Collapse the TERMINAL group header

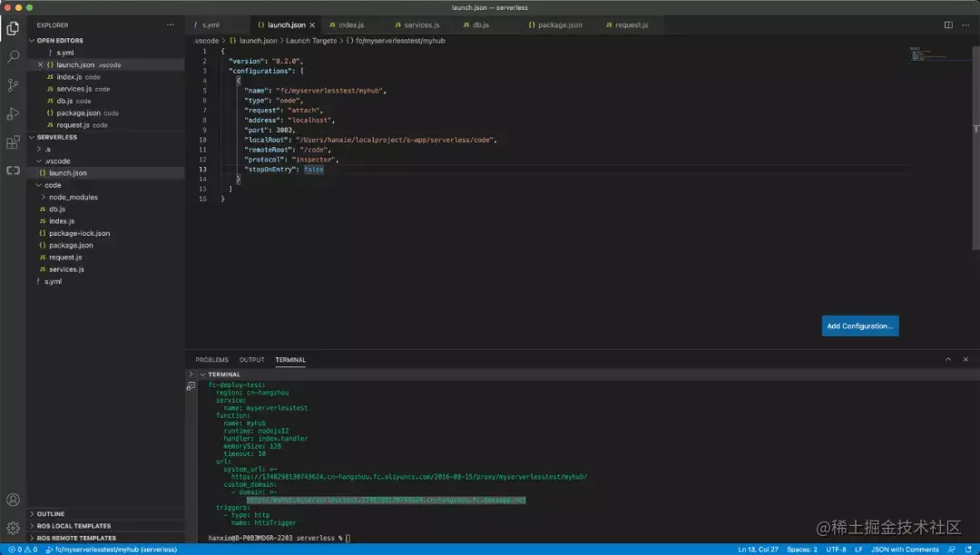[203, 375]
